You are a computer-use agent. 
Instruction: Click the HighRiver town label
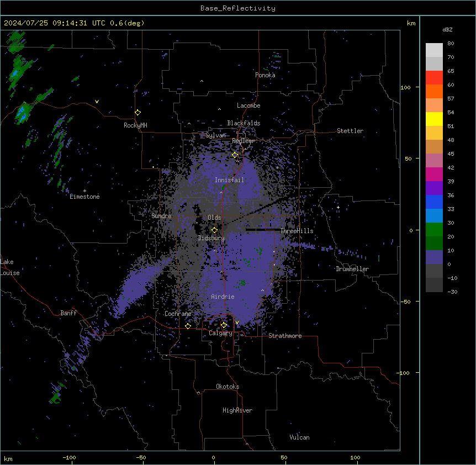[x=237, y=410]
